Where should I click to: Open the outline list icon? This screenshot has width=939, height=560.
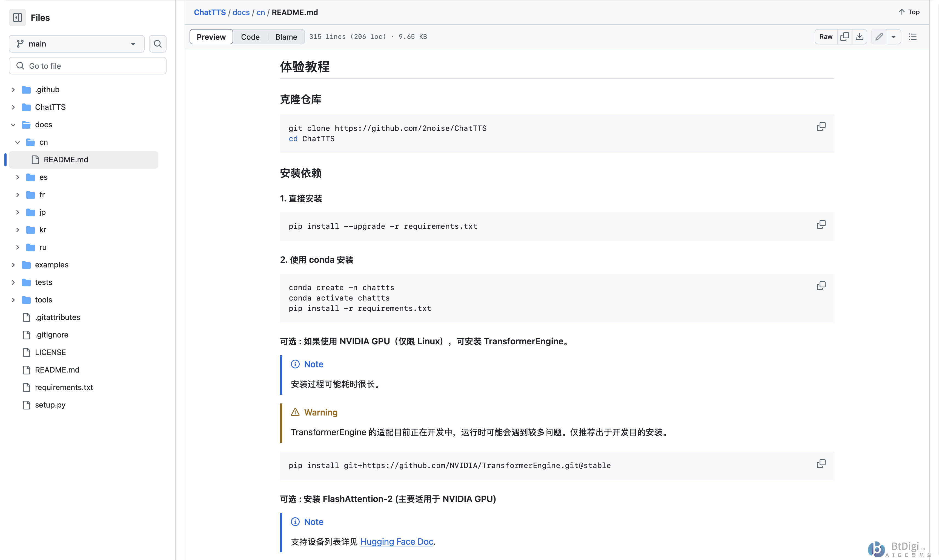(x=913, y=37)
